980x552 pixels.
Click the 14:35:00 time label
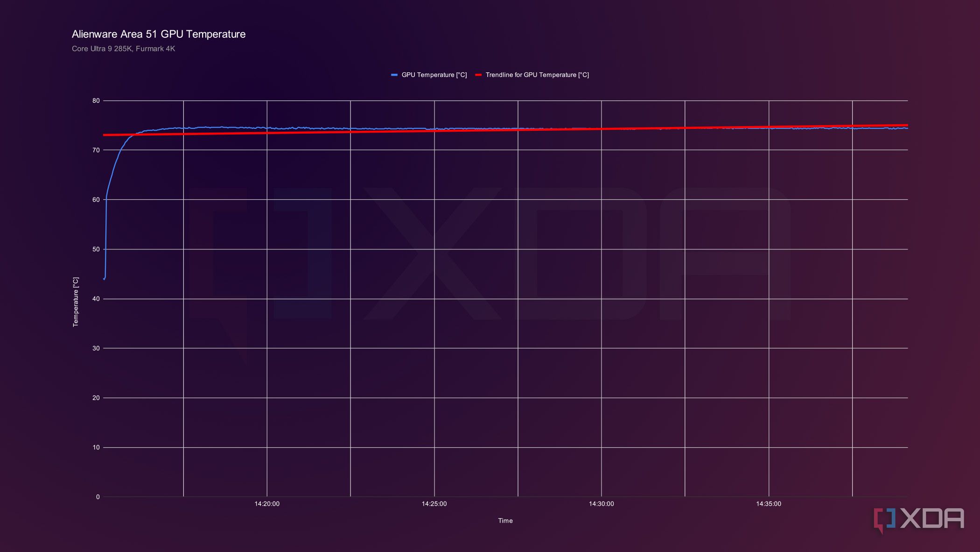coord(769,504)
